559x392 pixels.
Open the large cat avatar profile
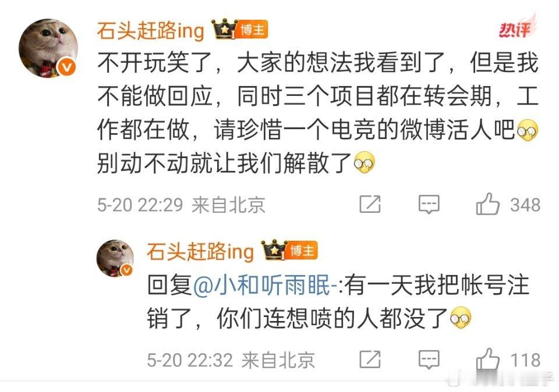point(48,48)
